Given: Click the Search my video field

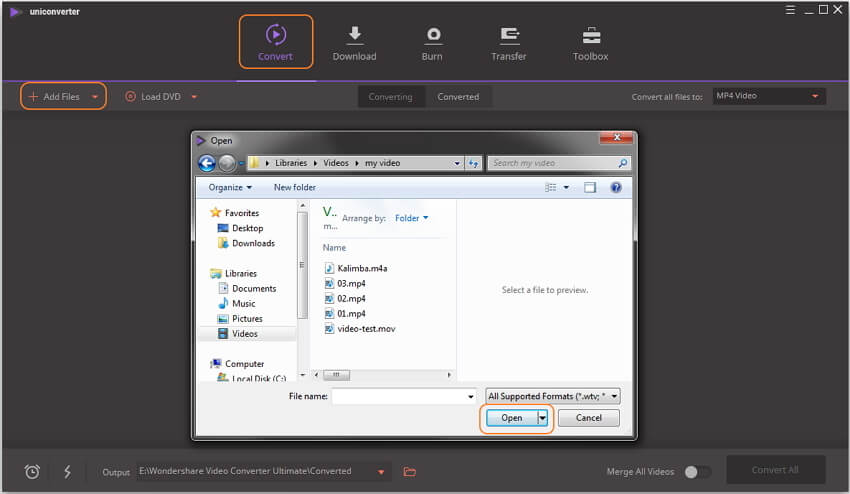Looking at the screenshot, I should point(553,163).
